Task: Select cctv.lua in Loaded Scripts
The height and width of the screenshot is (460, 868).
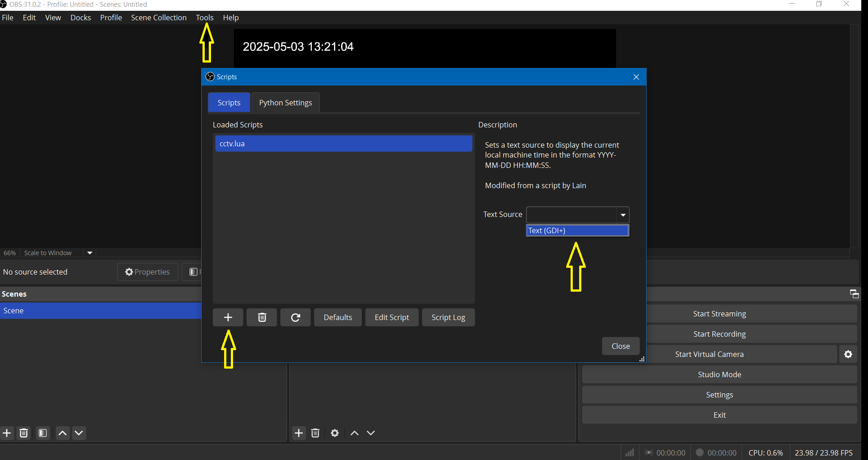Action: 344,144
